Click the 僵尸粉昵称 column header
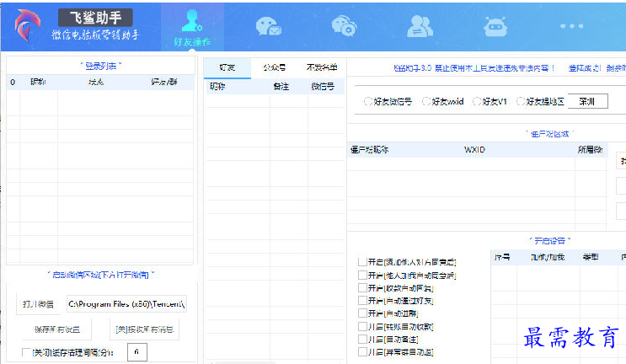This screenshot has width=626, height=364. (x=369, y=150)
